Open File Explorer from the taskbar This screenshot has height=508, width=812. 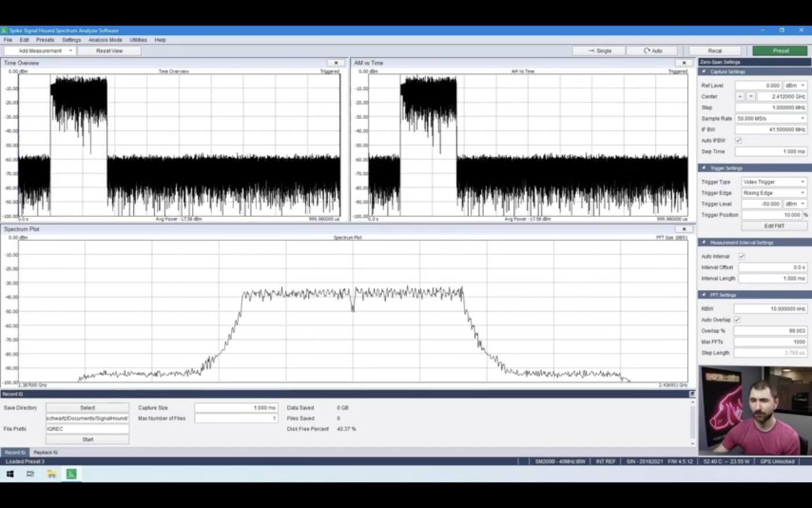51,474
